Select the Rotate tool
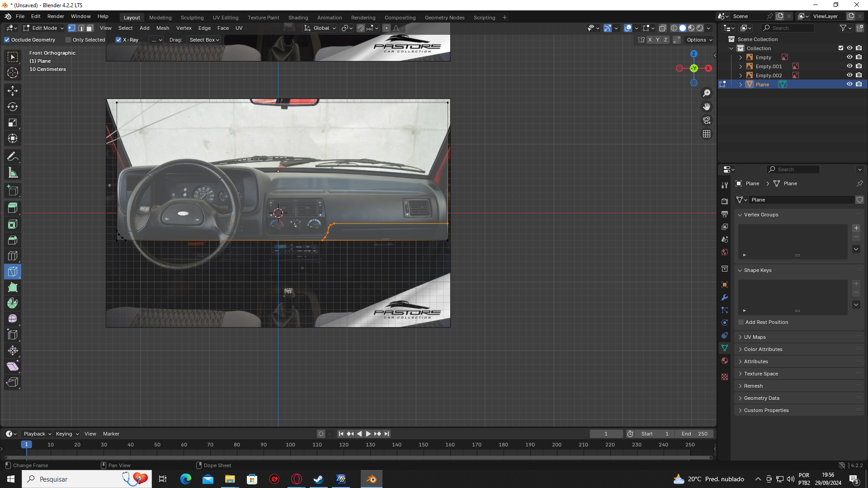The width and height of the screenshot is (868, 488). (13, 107)
